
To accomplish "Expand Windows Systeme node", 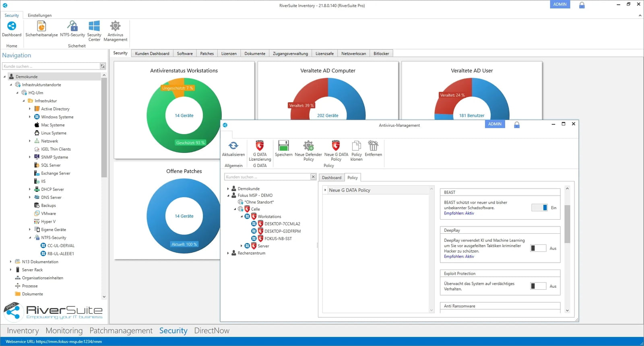I will (x=29, y=117).
